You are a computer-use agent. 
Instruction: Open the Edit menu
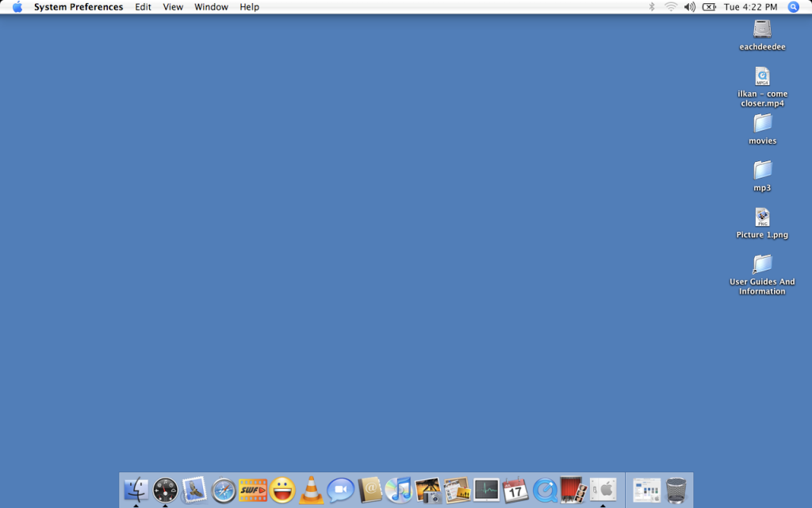(143, 7)
